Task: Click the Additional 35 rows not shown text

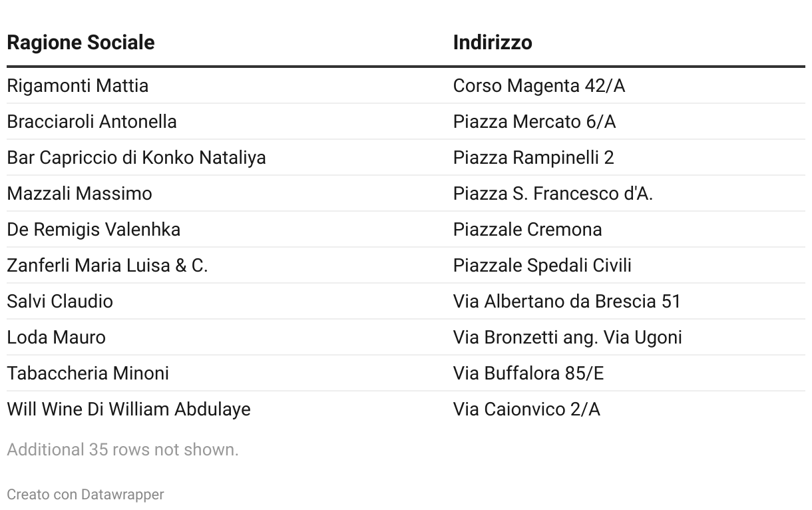Action: (x=122, y=449)
